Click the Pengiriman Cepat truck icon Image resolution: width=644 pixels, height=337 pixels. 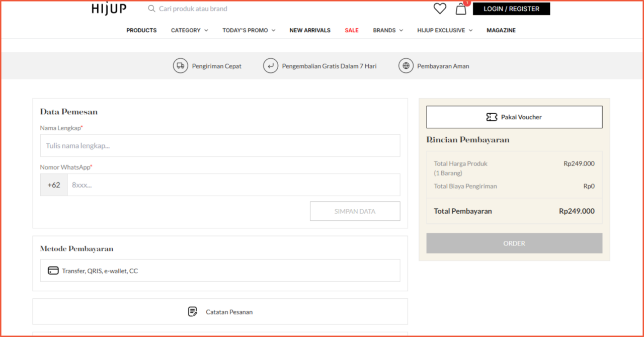tap(181, 66)
